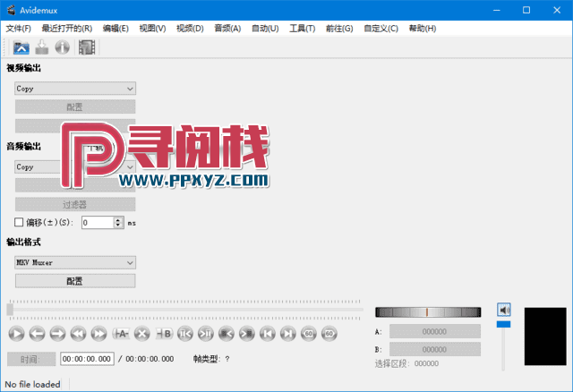The width and height of the screenshot is (573, 392).
Task: Open the file Information toolbar icon
Action: coord(63,47)
